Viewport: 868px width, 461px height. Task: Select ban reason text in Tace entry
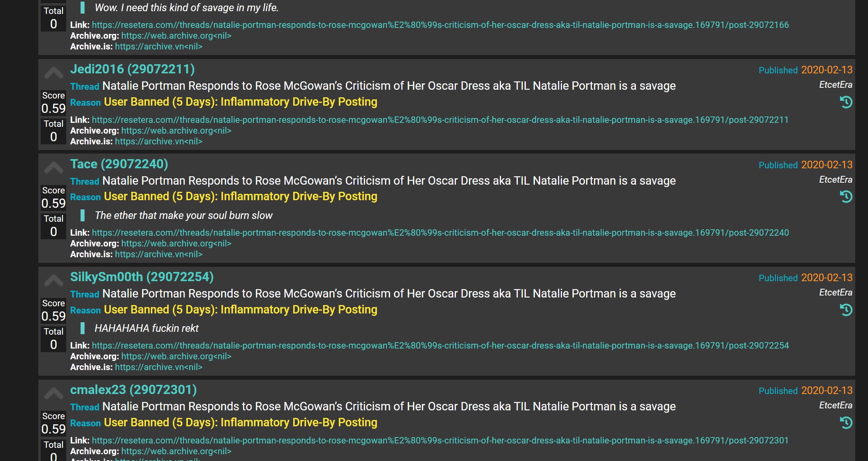pyautogui.click(x=241, y=196)
